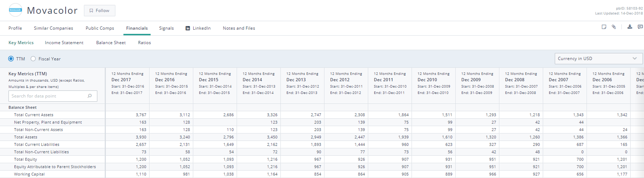Click the 3,930 Total Assets value
644x178 pixels.
coord(141,137)
